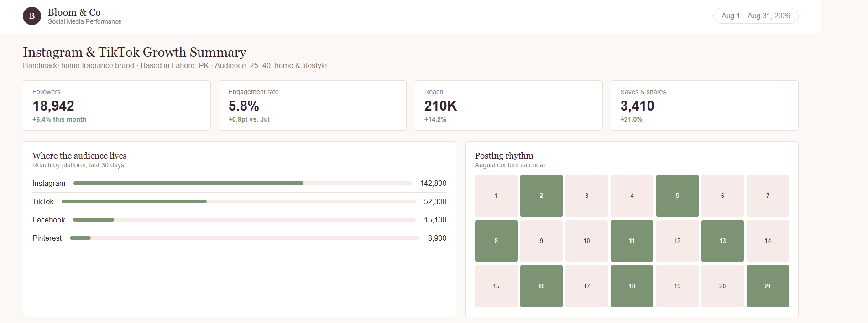Select calendar day 4
868x323 pixels.
(632, 196)
